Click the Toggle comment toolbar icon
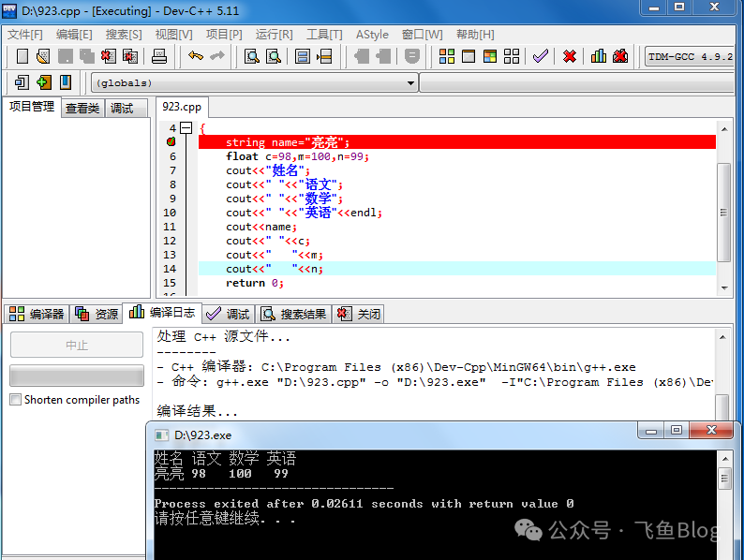The width and height of the screenshot is (744, 560). (412, 56)
